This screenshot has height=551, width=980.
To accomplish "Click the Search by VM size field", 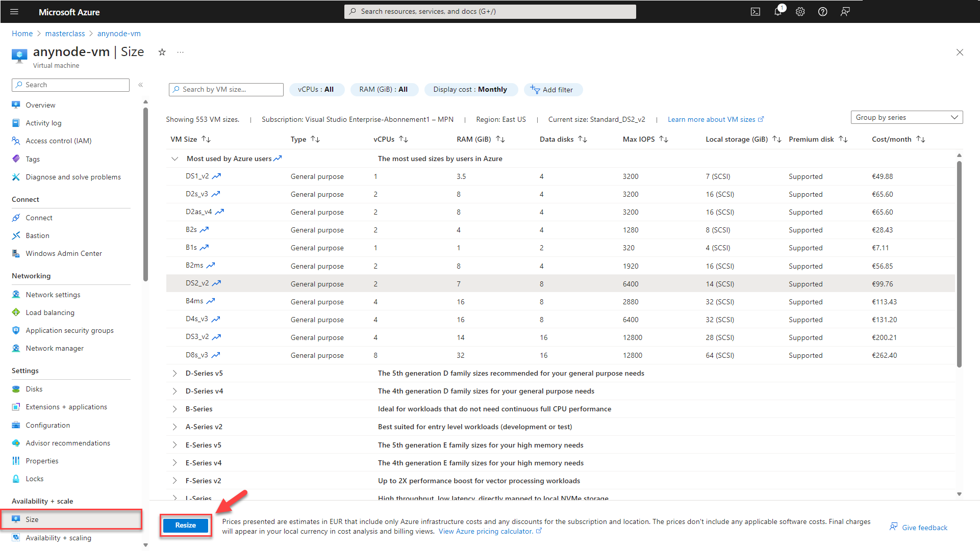I will [226, 89].
